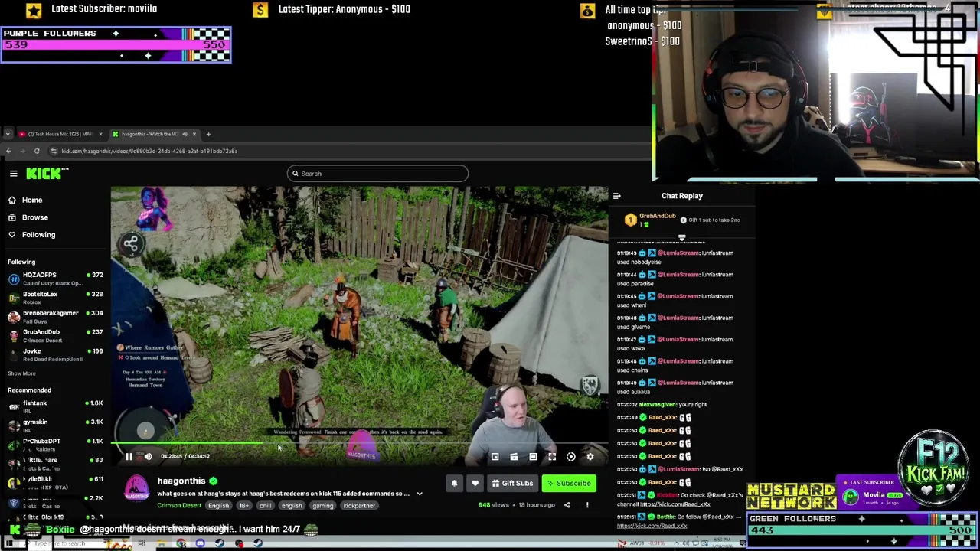Viewport: 980px width, 551px height.
Task: Go to Home in Kick sidebar
Action: (x=32, y=200)
